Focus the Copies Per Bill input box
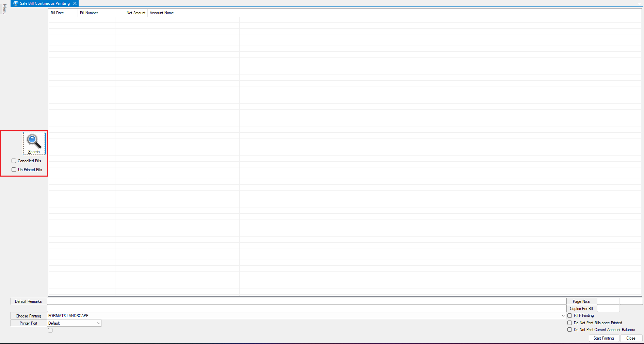The height and width of the screenshot is (344, 644). point(608,309)
